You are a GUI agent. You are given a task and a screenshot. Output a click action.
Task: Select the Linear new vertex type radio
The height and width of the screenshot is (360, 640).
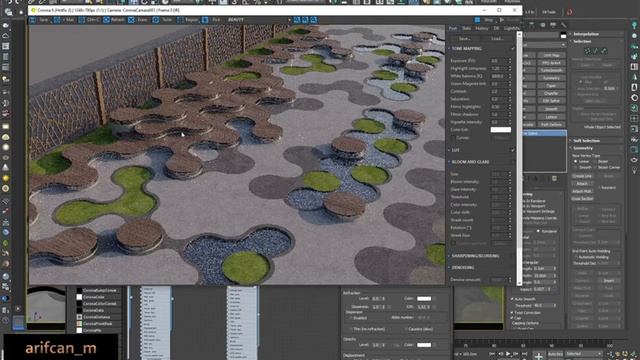click(576, 162)
